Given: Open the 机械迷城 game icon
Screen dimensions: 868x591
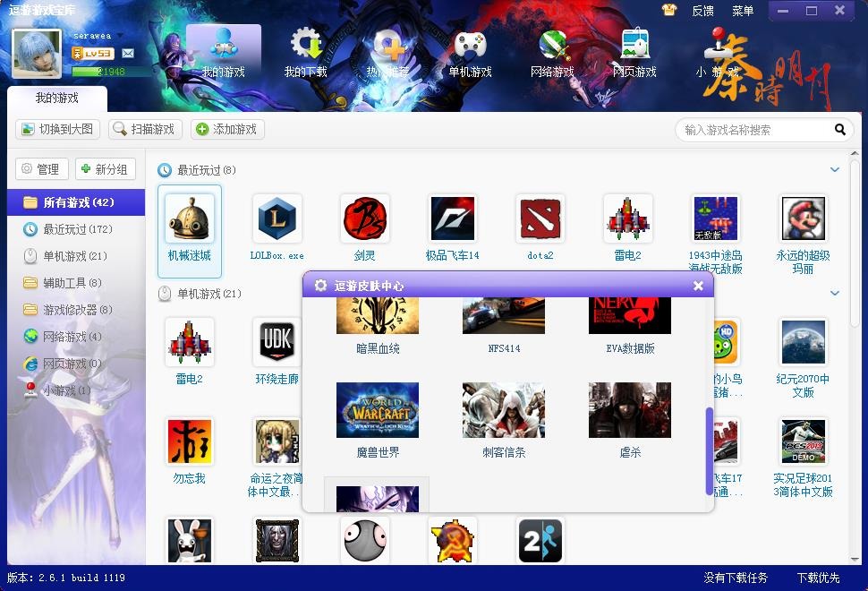Looking at the screenshot, I should click(x=190, y=218).
